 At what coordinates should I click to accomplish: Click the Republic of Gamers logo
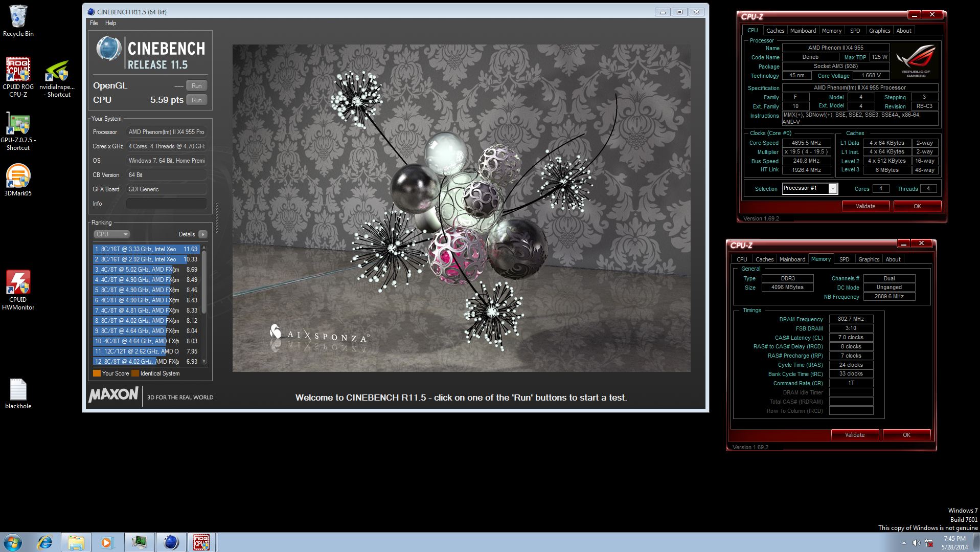[916, 61]
